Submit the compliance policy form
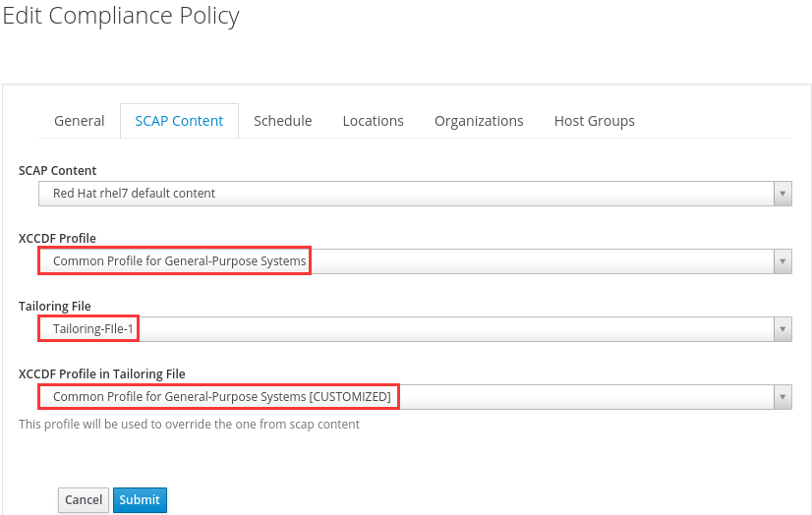This screenshot has height=515, width=812. coord(140,499)
